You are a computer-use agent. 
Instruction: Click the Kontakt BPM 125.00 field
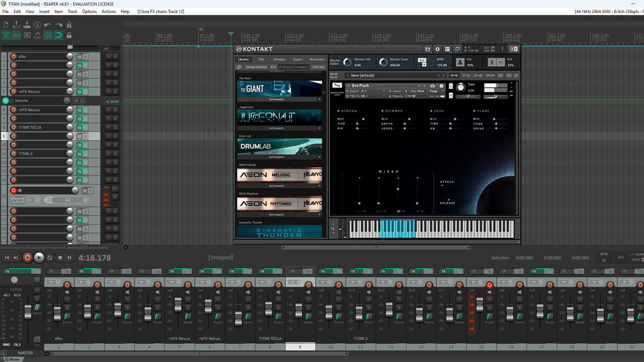pos(441,65)
